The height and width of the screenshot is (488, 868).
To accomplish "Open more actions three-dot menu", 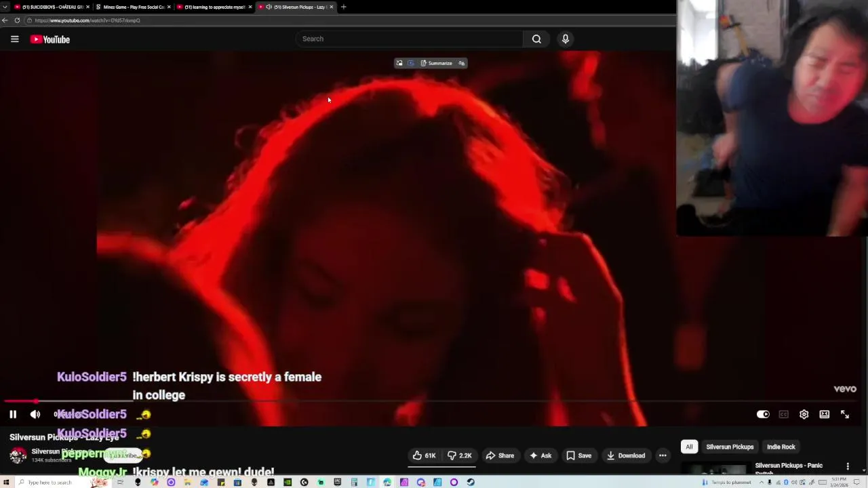I will 663,455.
